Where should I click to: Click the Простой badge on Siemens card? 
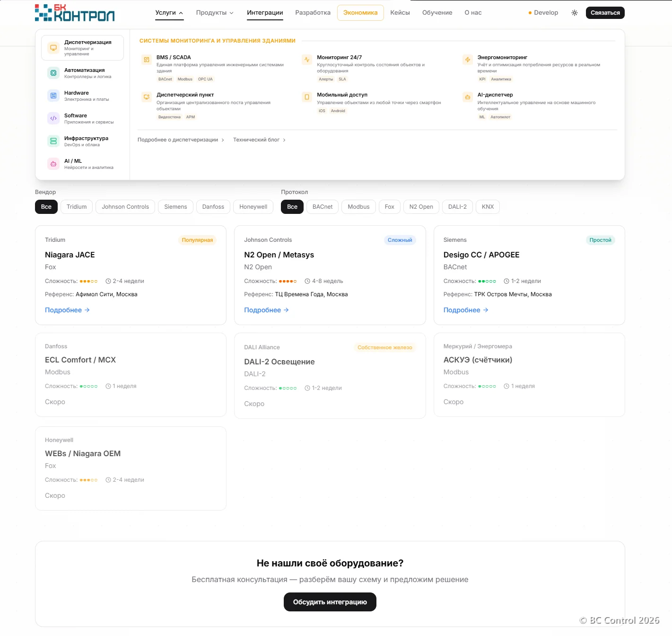click(600, 240)
